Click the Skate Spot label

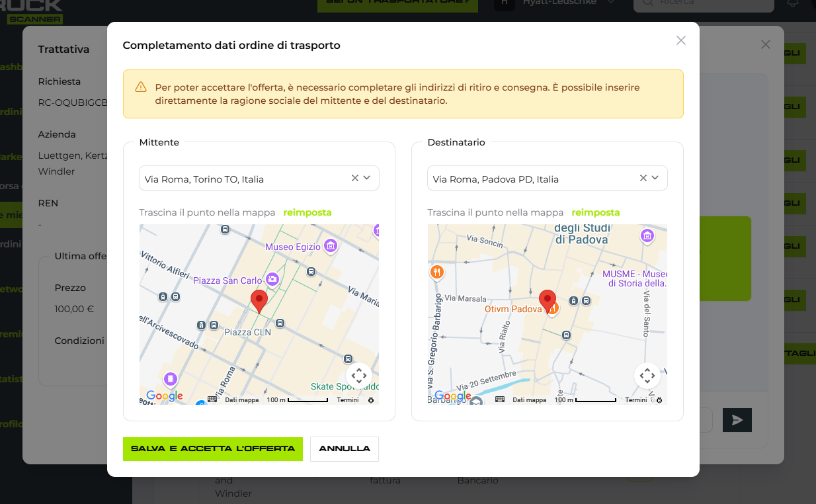[x=345, y=386]
